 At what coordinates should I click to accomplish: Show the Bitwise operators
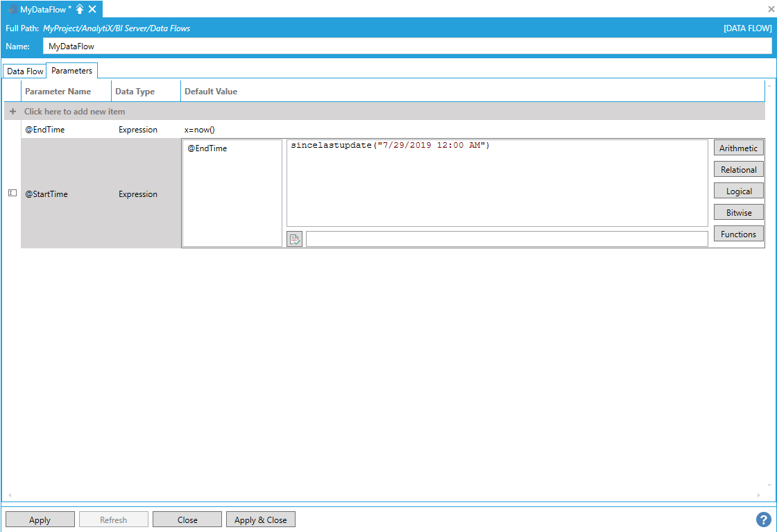point(738,212)
